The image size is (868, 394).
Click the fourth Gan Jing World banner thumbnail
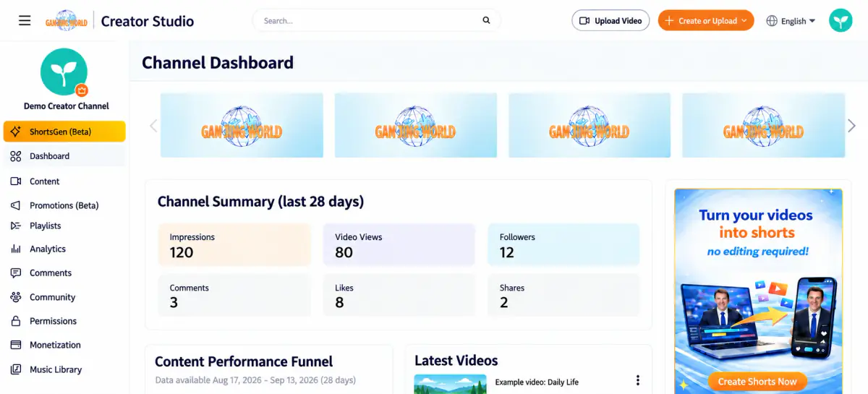[x=763, y=126]
